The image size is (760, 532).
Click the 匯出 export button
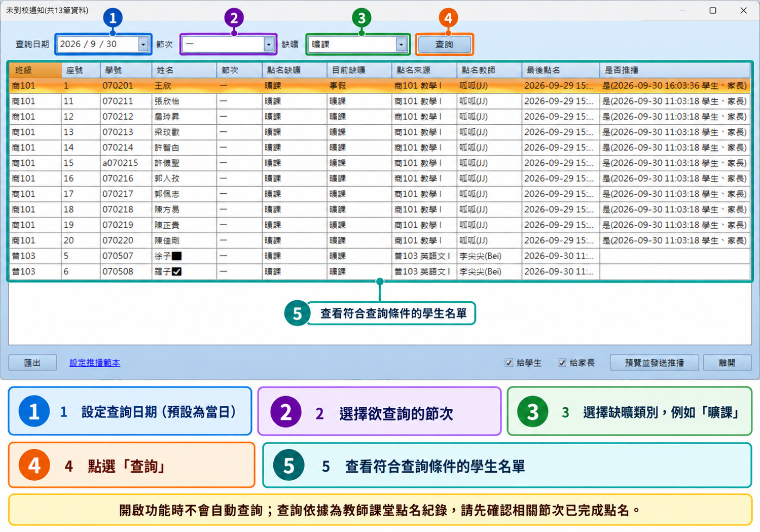coord(32,363)
